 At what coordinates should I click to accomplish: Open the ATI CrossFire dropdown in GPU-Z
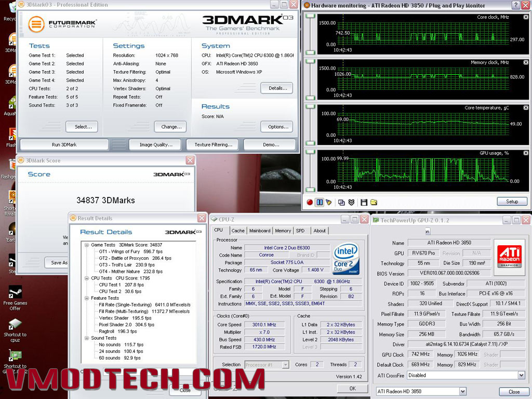click(x=521, y=375)
